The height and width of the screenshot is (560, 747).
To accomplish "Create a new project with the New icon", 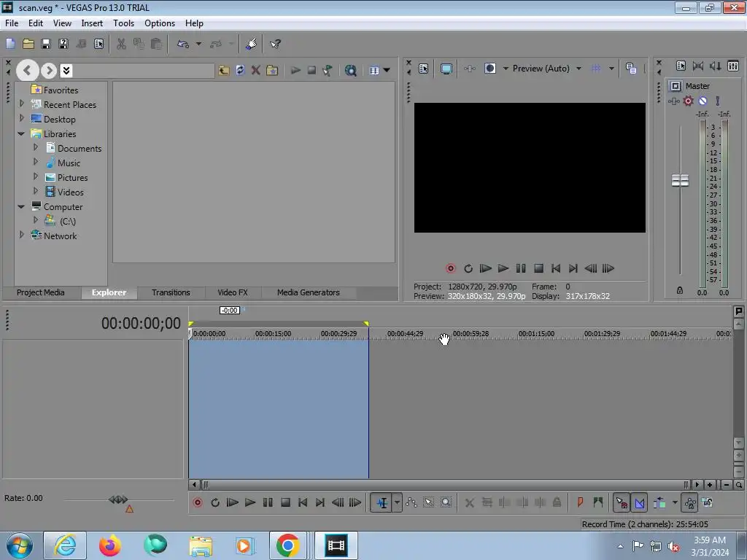I will pyautogui.click(x=10, y=44).
